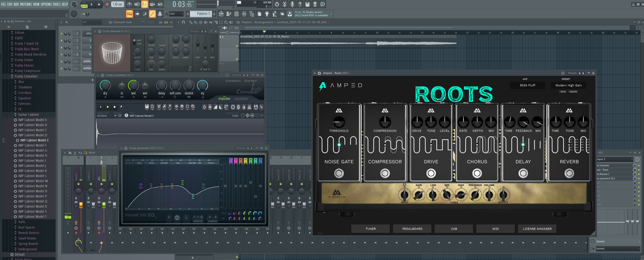Open the Line snap dropdown in toolbar
The width and height of the screenshot is (644, 260).
(176, 14)
